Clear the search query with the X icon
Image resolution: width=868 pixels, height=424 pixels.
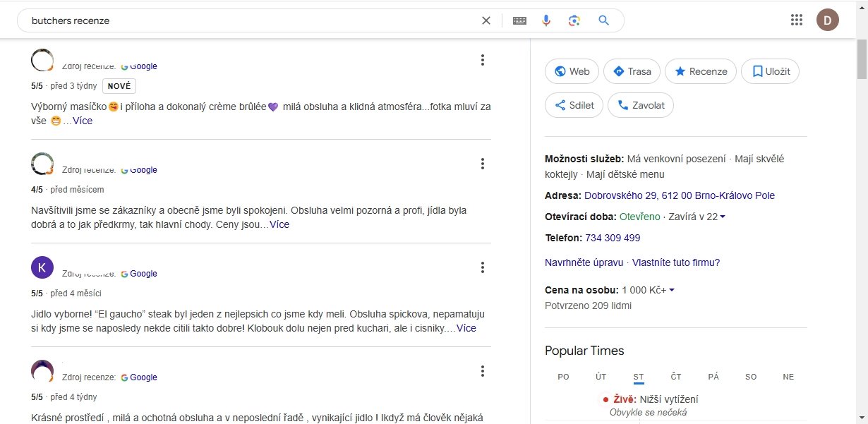(x=486, y=20)
